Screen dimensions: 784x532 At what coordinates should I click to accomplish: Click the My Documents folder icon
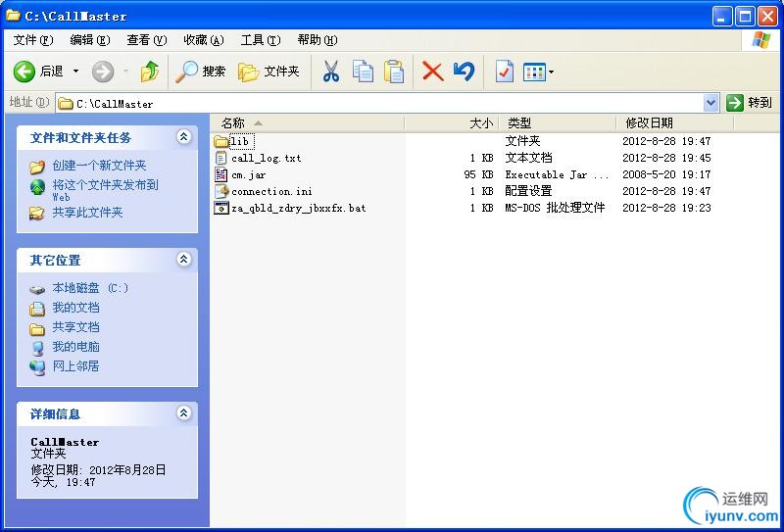coord(37,309)
